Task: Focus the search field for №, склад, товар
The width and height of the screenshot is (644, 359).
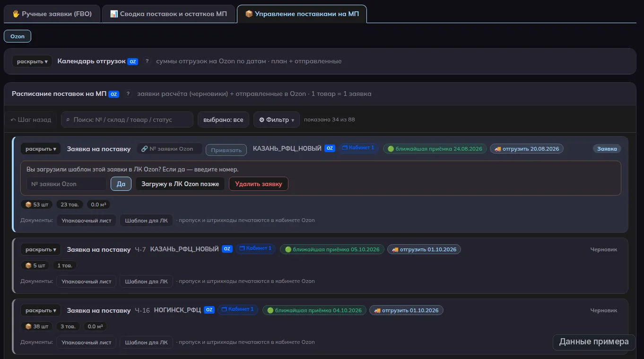Action: coord(127,120)
